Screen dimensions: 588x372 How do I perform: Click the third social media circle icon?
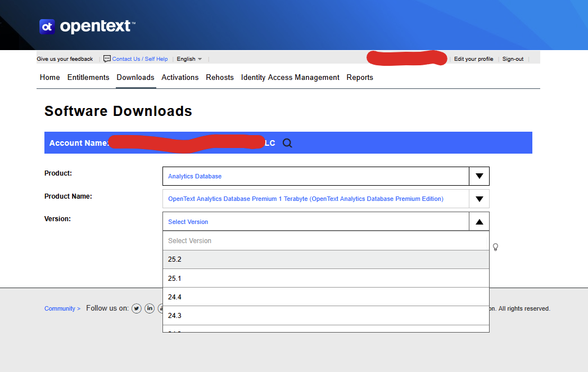pos(162,308)
